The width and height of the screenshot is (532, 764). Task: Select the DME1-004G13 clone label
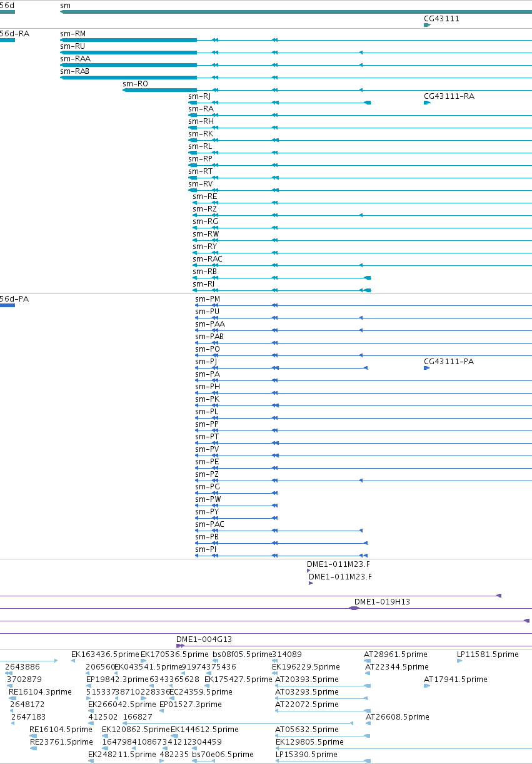(204, 639)
